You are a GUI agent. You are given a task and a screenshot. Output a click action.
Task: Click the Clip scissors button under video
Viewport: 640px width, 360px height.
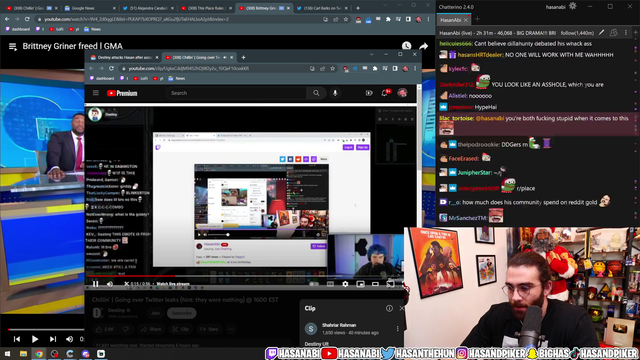coord(180,329)
